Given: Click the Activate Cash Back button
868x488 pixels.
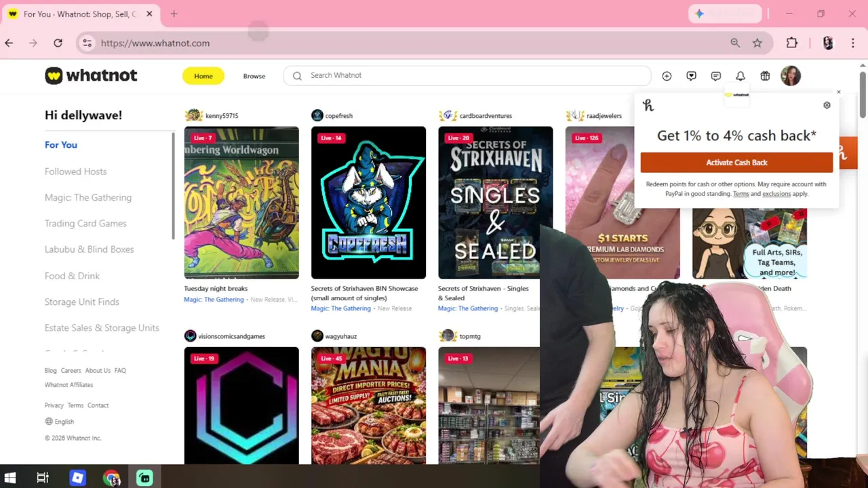Looking at the screenshot, I should point(736,162).
